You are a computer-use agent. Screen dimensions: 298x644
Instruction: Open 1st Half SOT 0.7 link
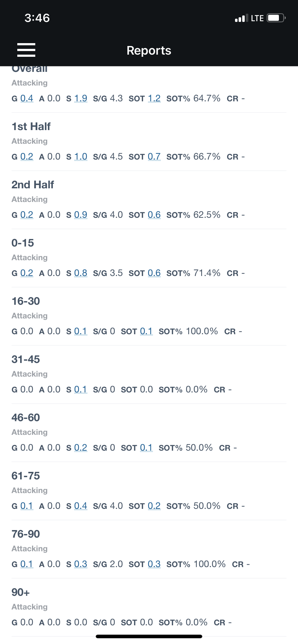click(154, 157)
